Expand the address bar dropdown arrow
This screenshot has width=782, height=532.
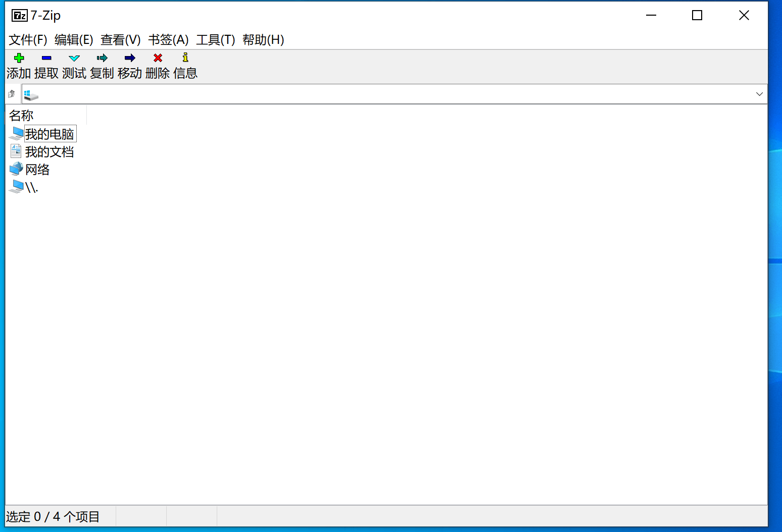click(759, 94)
